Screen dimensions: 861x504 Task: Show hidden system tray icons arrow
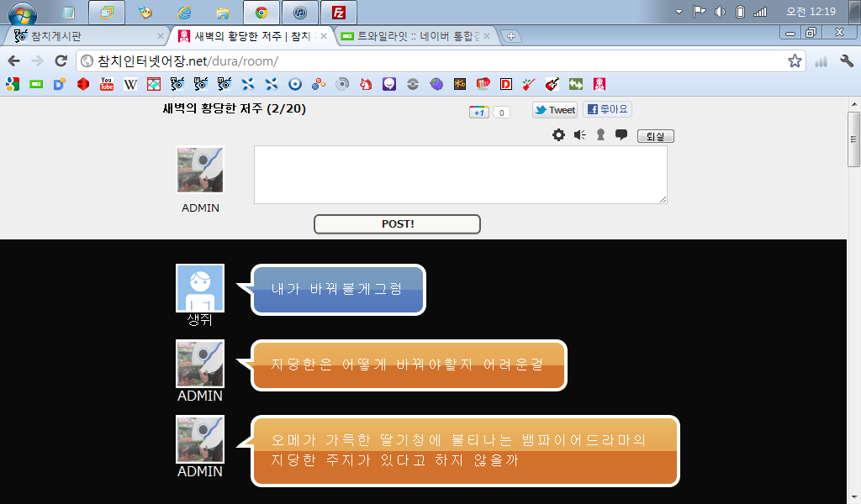pyautogui.click(x=679, y=12)
